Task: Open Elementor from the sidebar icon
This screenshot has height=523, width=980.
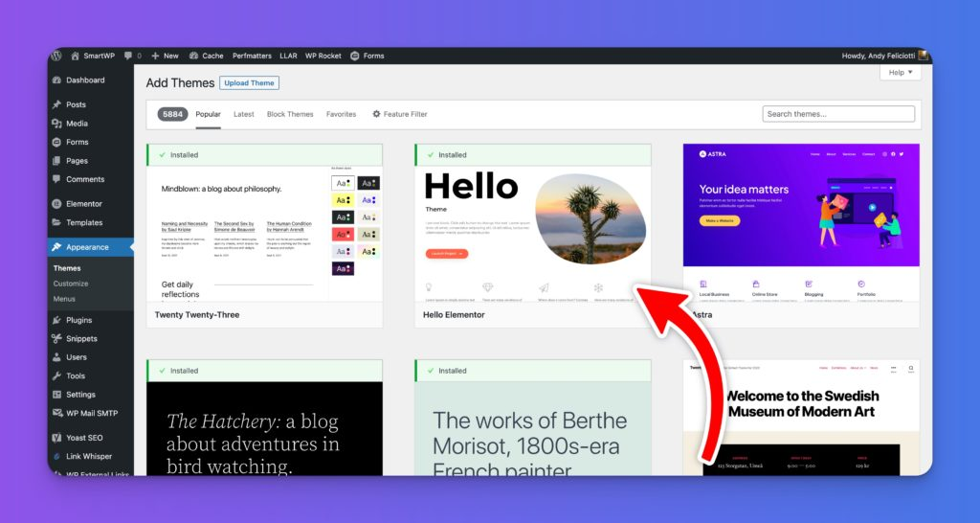Action: [56, 204]
